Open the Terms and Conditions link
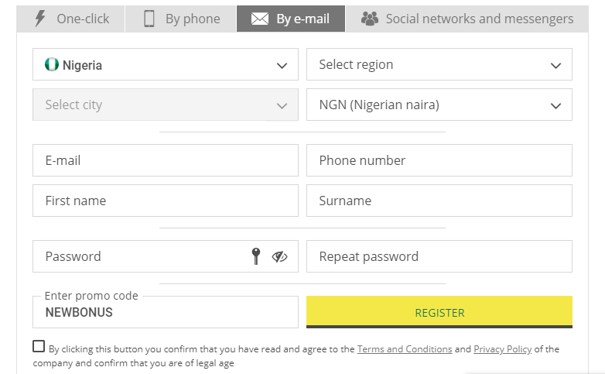 point(404,349)
